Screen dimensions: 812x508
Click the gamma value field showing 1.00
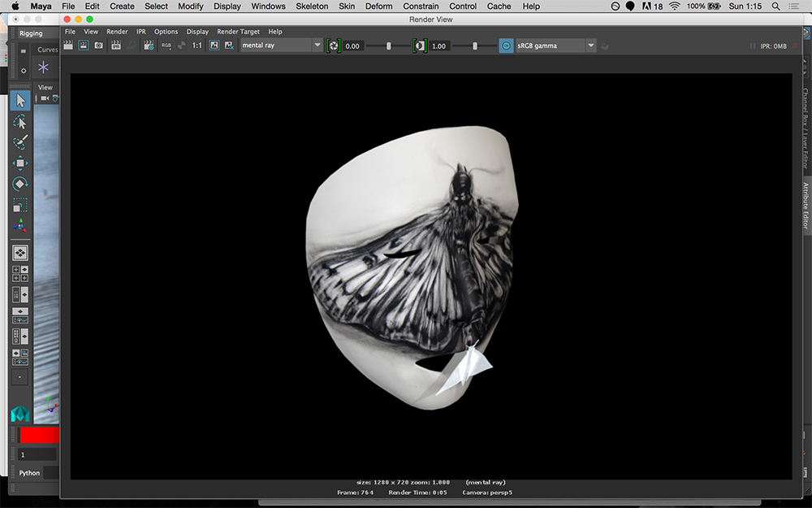(x=439, y=46)
